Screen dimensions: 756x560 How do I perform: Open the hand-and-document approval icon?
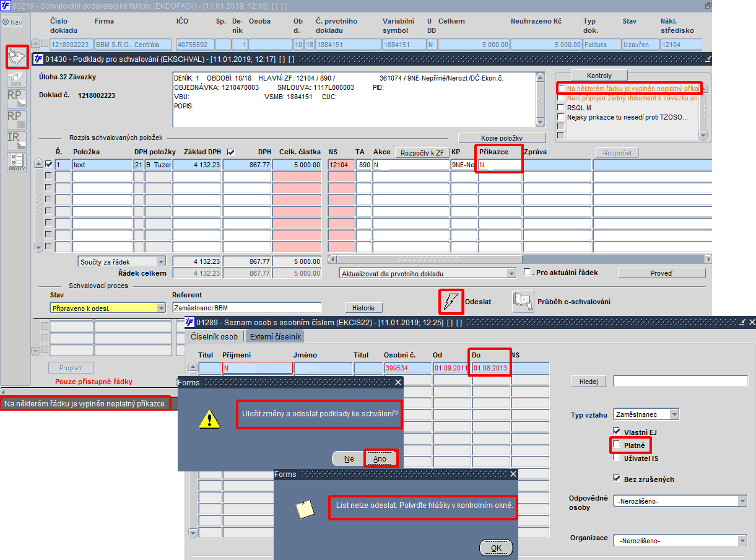(17, 57)
